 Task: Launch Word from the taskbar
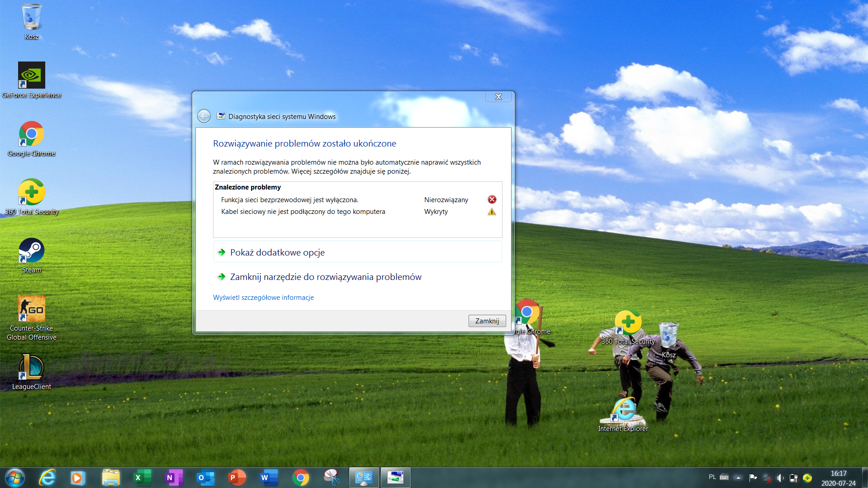[269, 478]
